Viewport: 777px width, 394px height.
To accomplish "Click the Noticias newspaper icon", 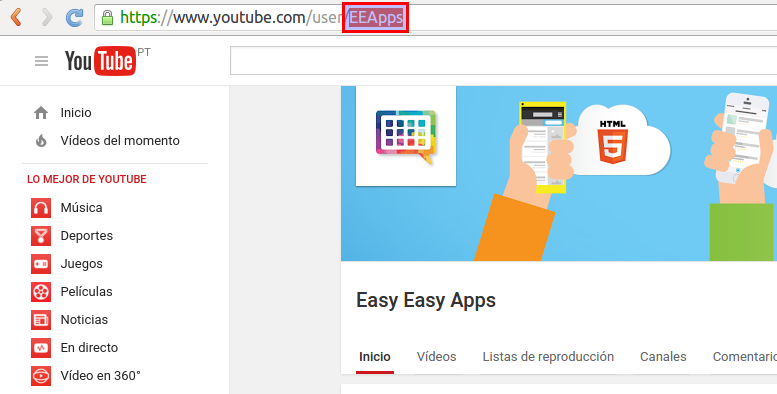I will click(x=41, y=320).
